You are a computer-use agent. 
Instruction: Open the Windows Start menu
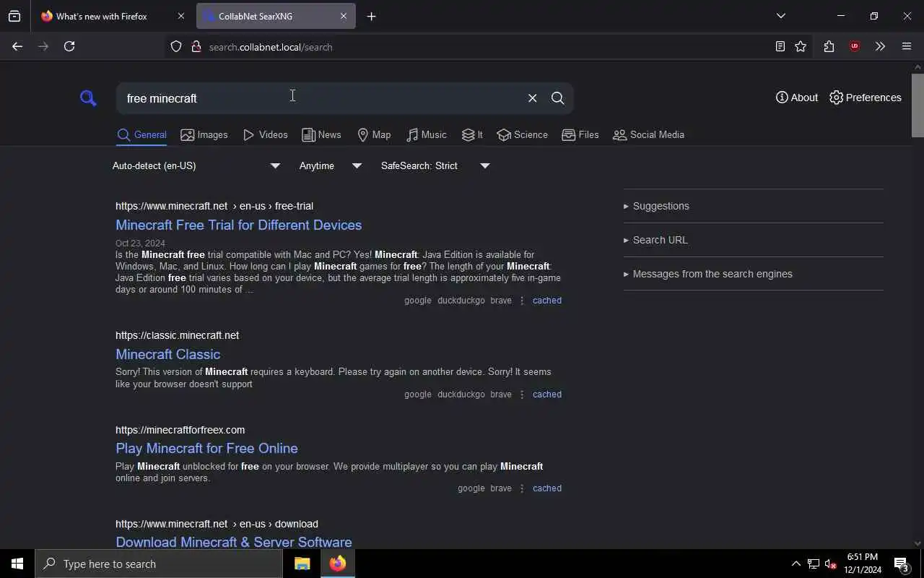coord(17,564)
